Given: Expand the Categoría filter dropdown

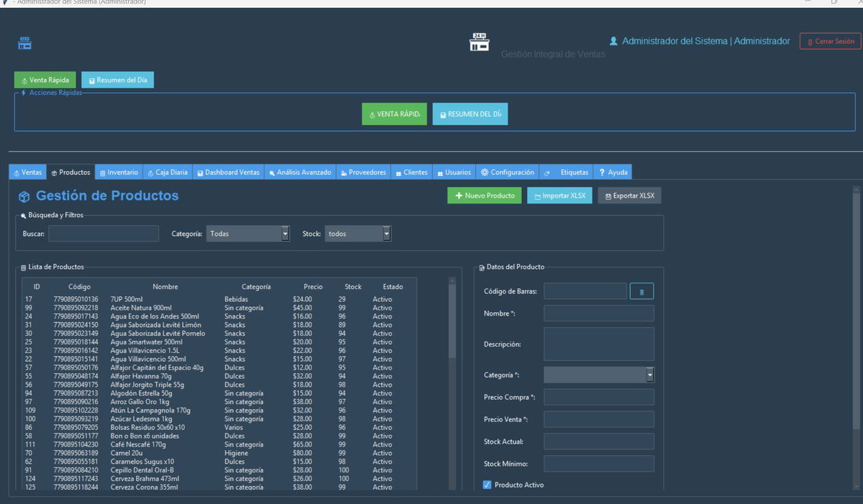Looking at the screenshot, I should tap(285, 234).
